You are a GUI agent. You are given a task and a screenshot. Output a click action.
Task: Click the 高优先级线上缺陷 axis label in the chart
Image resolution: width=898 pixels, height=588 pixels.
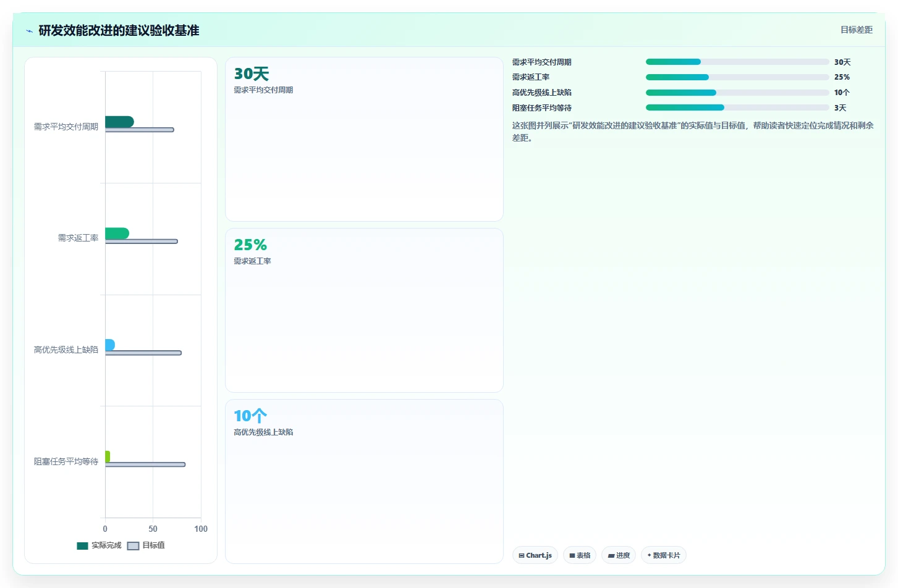tap(66, 350)
